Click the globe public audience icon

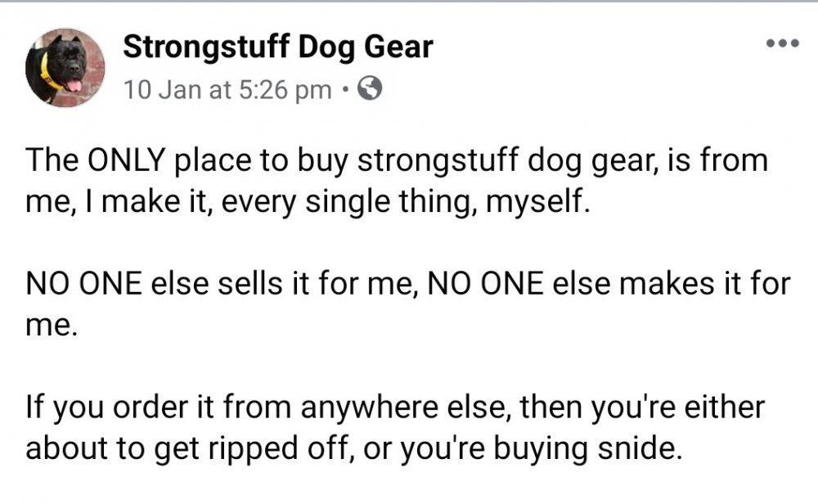click(370, 88)
